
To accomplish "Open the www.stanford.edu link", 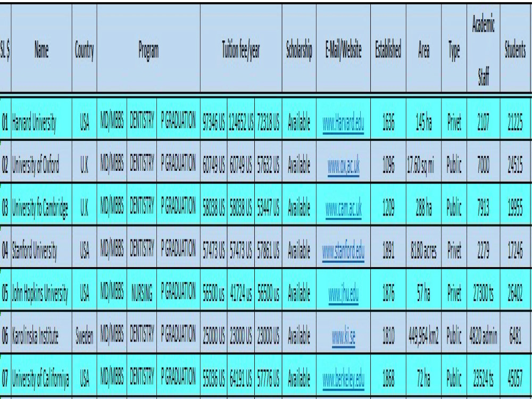I will click(x=343, y=250).
